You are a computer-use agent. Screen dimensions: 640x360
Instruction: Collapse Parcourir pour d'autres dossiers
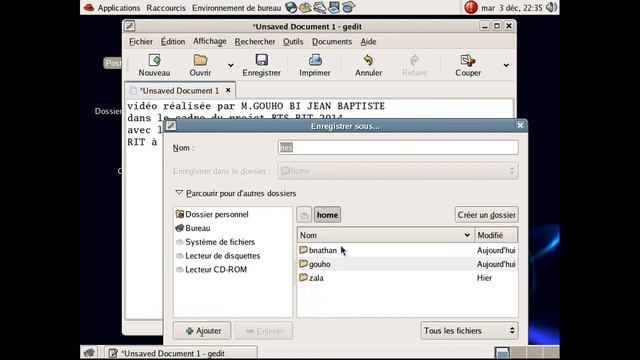179,193
